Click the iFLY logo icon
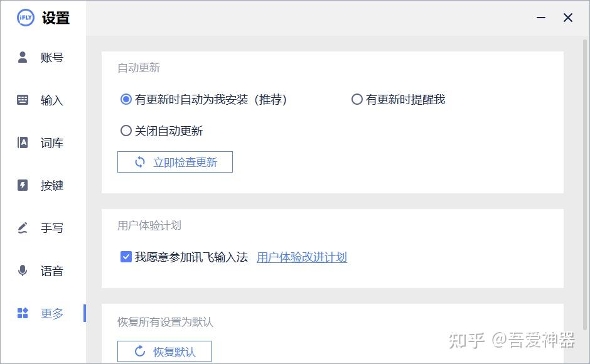This screenshot has height=364, width=590. tap(26, 18)
